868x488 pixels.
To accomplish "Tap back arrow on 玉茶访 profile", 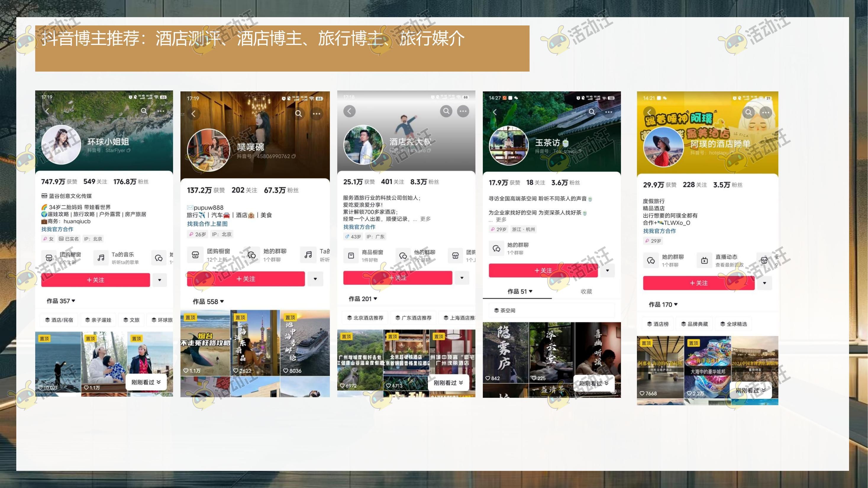I will [495, 112].
